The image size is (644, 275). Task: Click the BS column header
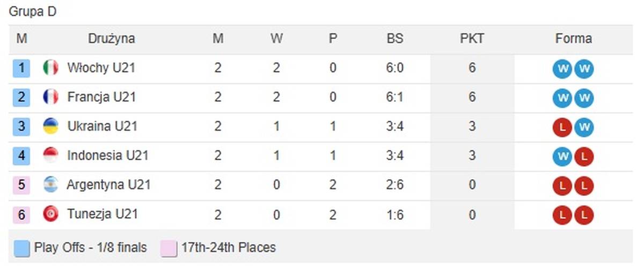(x=394, y=39)
